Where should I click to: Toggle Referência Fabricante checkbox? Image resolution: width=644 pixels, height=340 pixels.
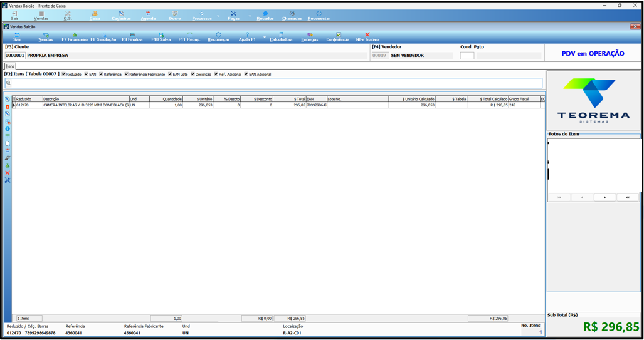click(x=127, y=75)
